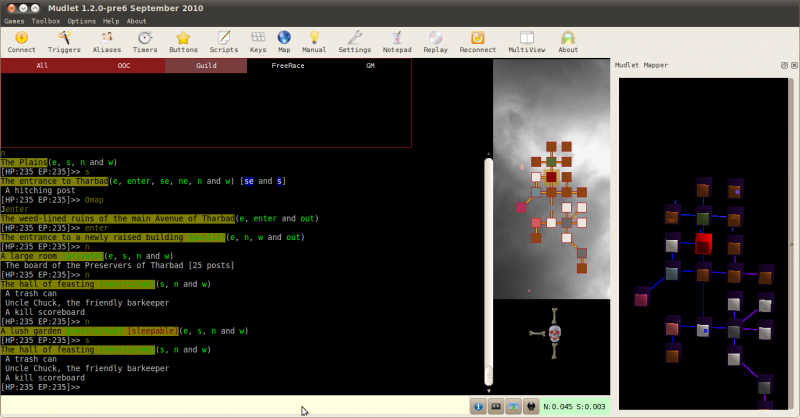Click the black emergency stop button
This screenshot has width=800, height=418.
click(531, 406)
